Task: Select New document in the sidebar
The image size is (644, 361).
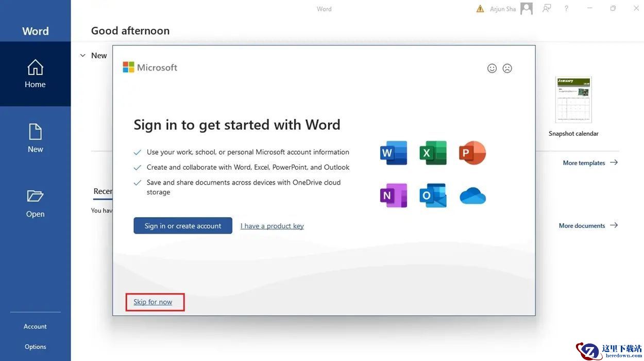Action: pos(35,138)
